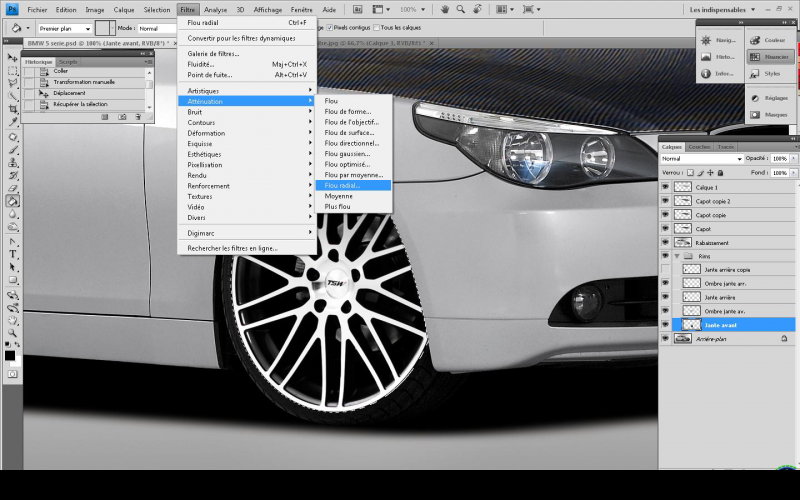Select the Path Selection tool
Screen dimensions: 800x500
click(x=13, y=267)
